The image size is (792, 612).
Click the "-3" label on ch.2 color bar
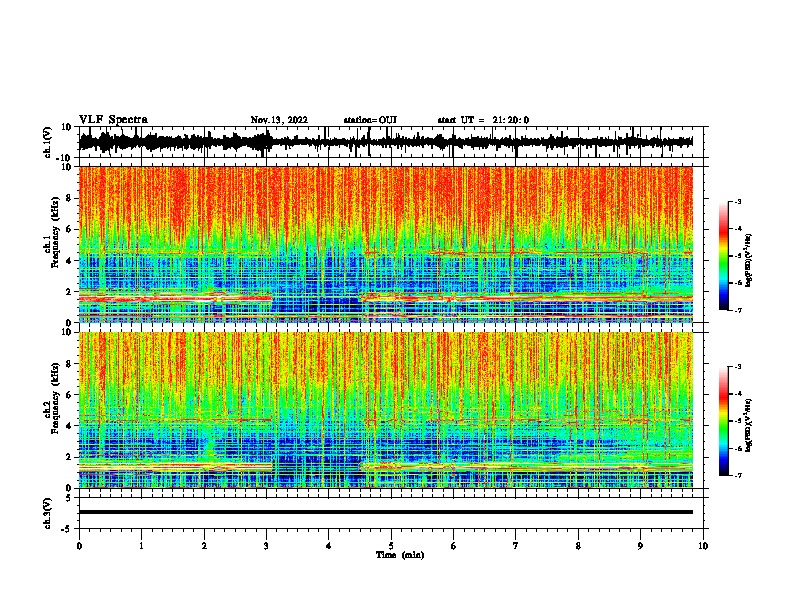738,367
